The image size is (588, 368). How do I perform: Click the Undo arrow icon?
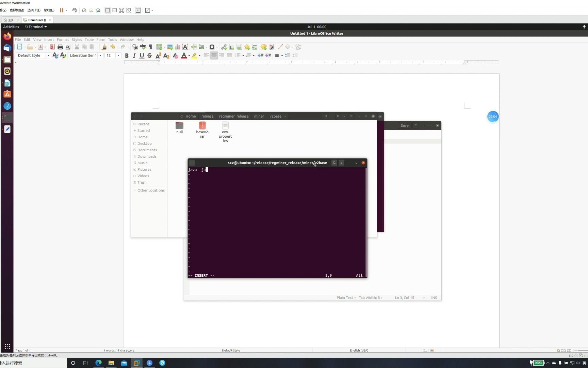[113, 47]
